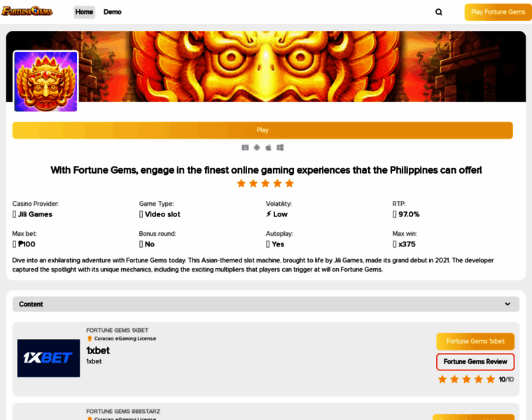Click the Play Fortune Gems header button
This screenshot has height=420, width=532.
(x=498, y=12)
